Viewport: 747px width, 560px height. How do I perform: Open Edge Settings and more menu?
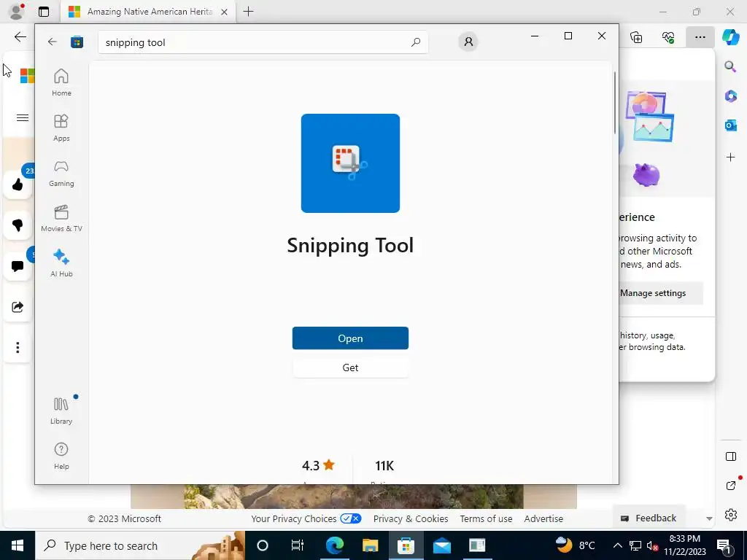(x=700, y=36)
